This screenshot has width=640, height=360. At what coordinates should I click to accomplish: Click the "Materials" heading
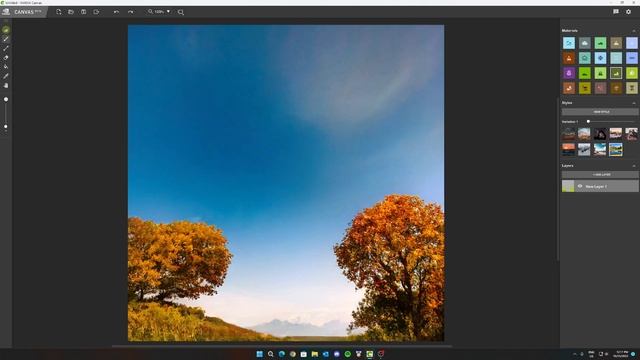pyautogui.click(x=570, y=31)
